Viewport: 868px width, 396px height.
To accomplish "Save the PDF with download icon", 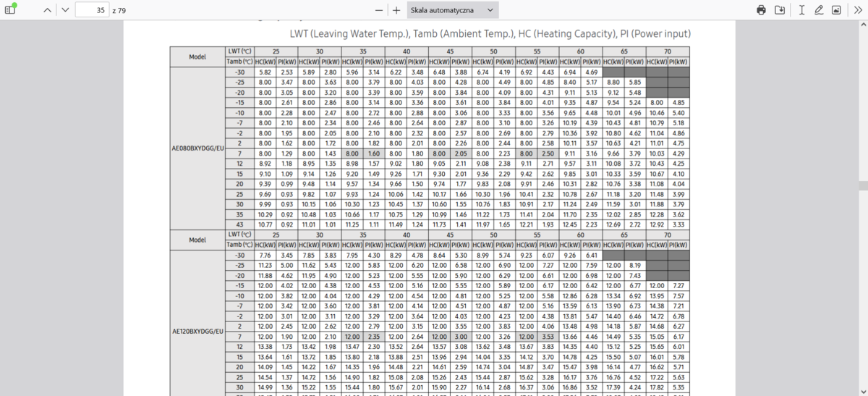I will click(x=780, y=10).
